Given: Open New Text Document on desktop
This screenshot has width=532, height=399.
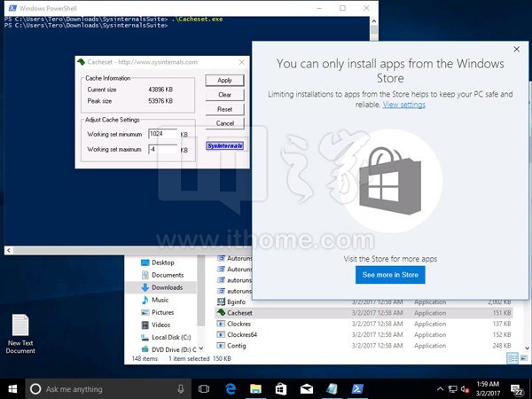Looking at the screenshot, I should click(20, 334).
